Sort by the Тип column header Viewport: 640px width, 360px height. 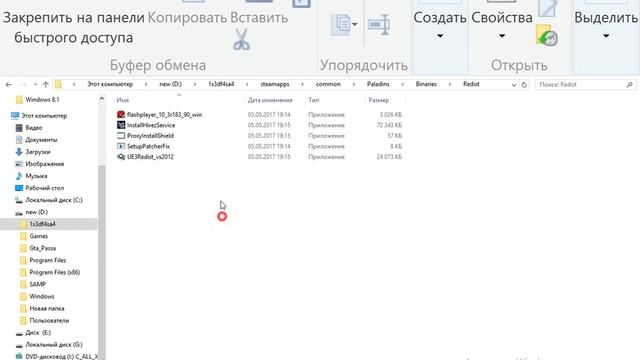coord(313,100)
